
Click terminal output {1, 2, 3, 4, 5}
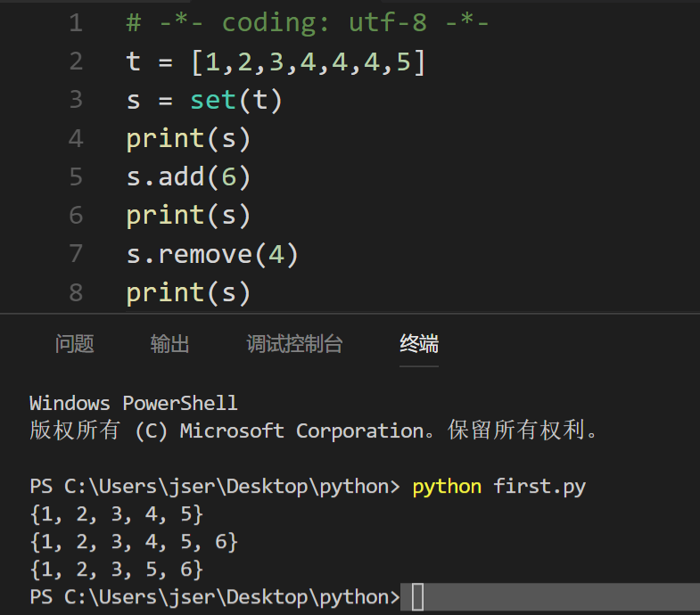click(x=117, y=514)
